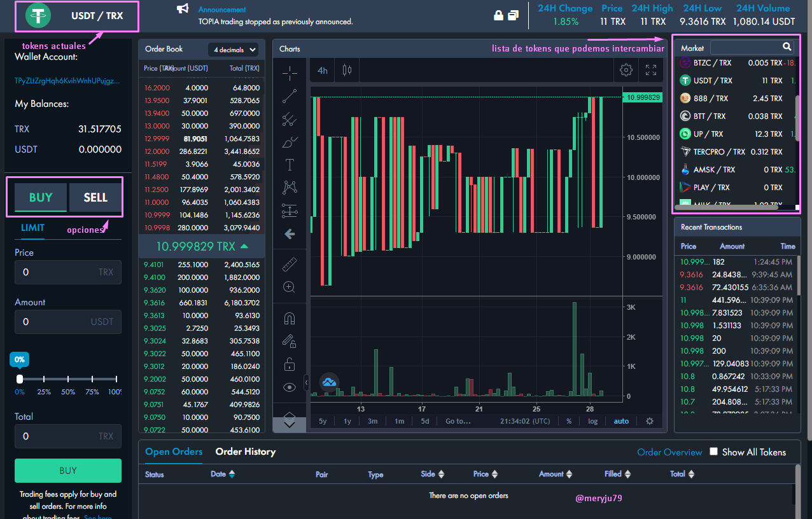Select the ruler measure tool
This screenshot has width=812, height=519.
290,264
